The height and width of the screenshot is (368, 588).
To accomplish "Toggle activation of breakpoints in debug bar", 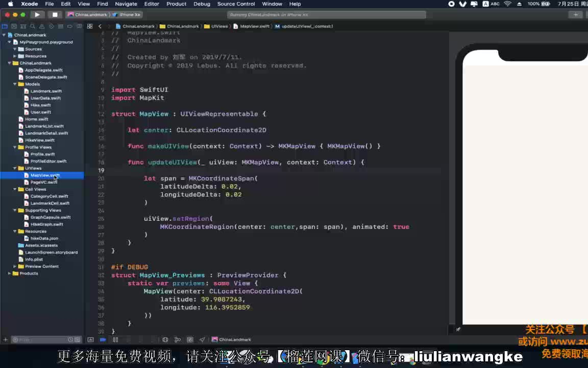I will click(104, 339).
